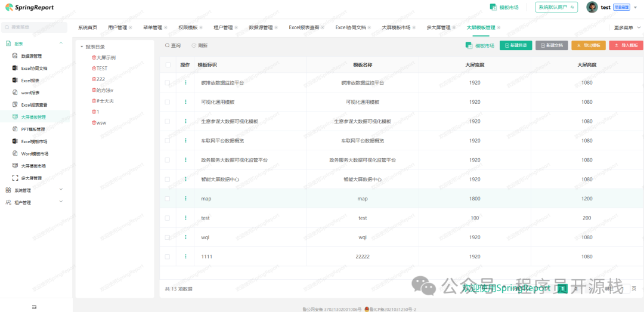Collapse the 报表目录 tree node

[82, 47]
